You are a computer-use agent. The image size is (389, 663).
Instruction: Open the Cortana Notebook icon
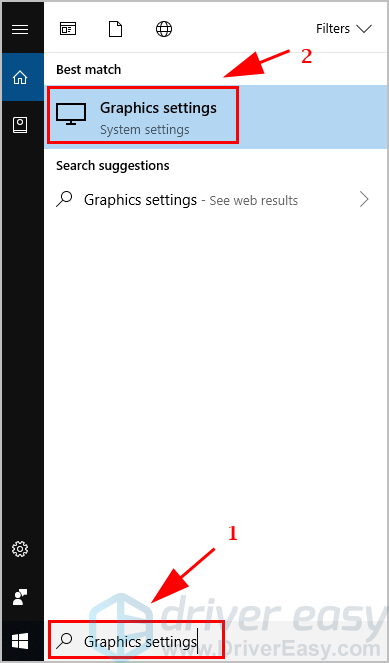[x=20, y=125]
